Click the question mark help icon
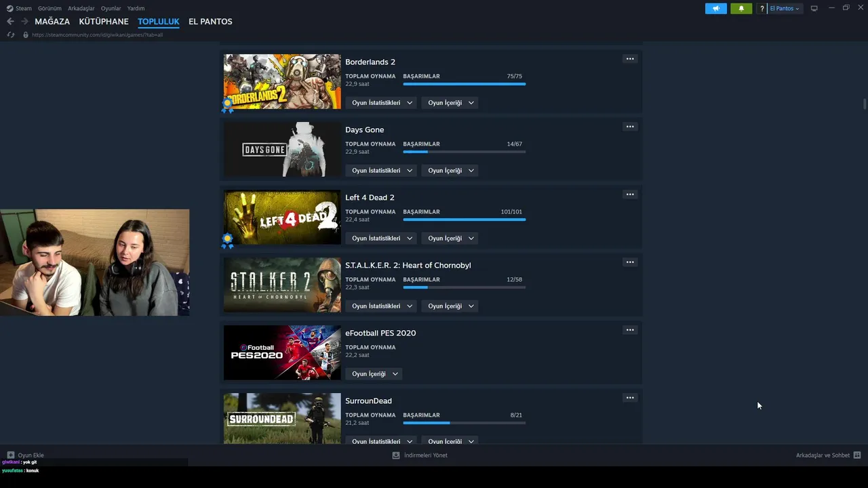 762,8
